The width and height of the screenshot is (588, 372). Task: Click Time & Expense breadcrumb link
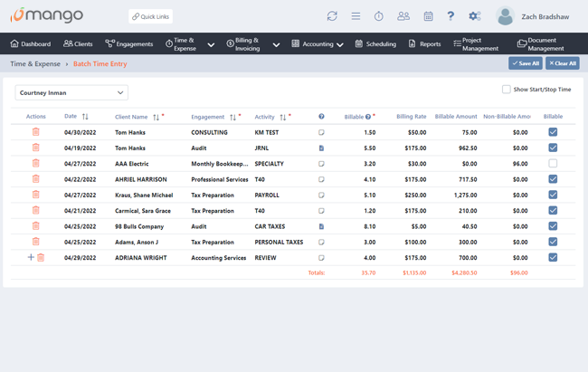[35, 64]
